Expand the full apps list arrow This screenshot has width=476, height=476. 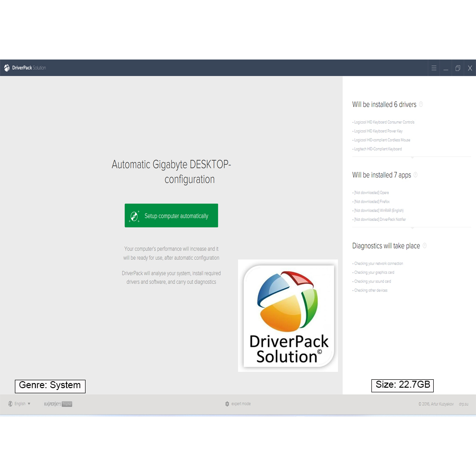(x=412, y=228)
